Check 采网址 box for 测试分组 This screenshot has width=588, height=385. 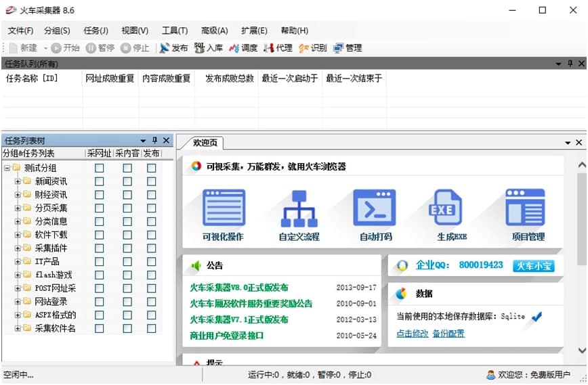pos(100,168)
